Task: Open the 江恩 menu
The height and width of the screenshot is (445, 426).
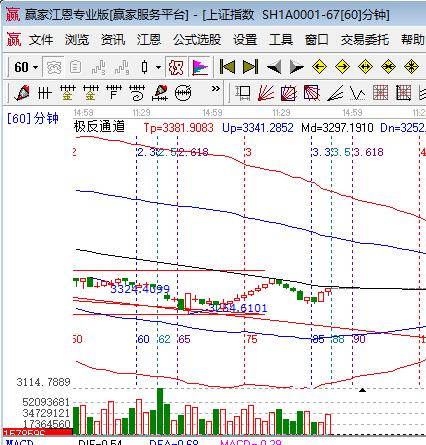Action: click(x=149, y=40)
